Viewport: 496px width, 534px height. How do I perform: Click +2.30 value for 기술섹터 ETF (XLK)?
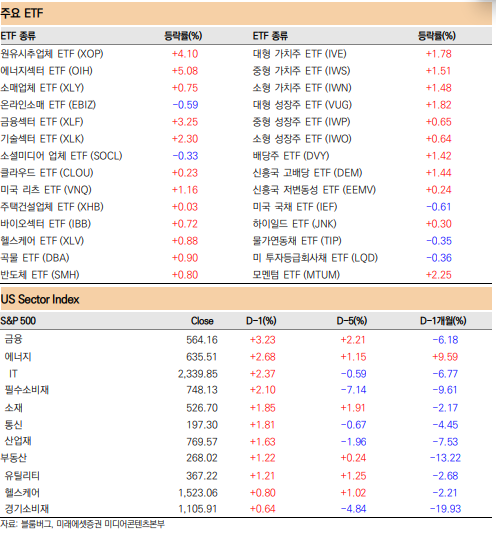185,139
